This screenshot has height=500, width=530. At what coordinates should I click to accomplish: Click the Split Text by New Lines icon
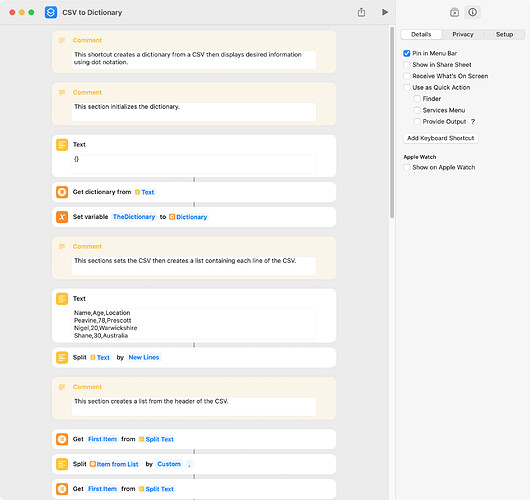click(x=62, y=357)
